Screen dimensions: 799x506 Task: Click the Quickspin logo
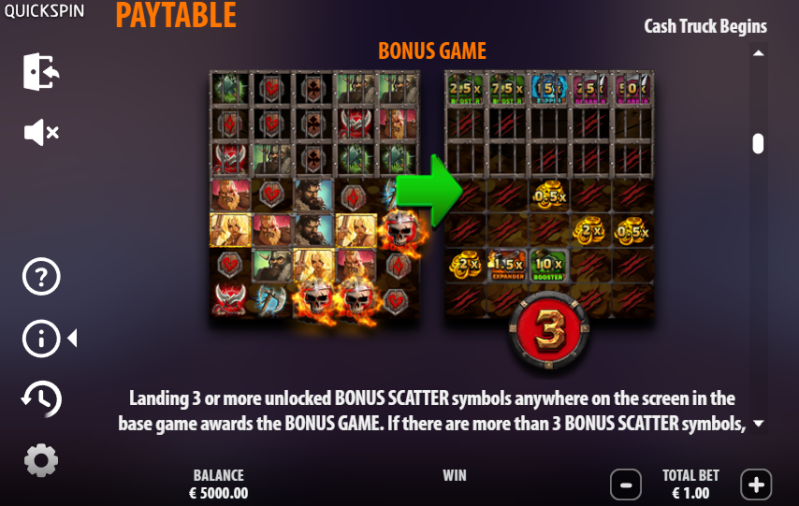tap(44, 11)
